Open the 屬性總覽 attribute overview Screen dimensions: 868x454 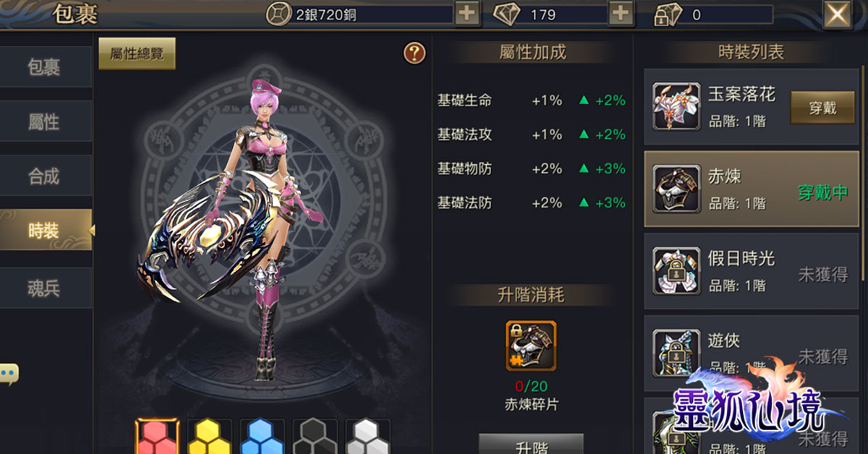[137, 53]
